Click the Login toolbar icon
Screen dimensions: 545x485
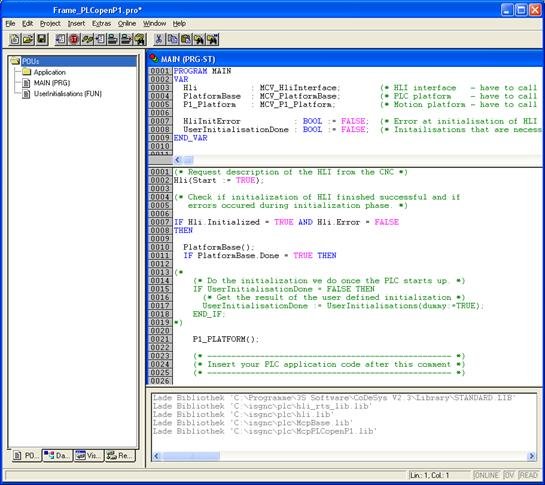click(113, 39)
